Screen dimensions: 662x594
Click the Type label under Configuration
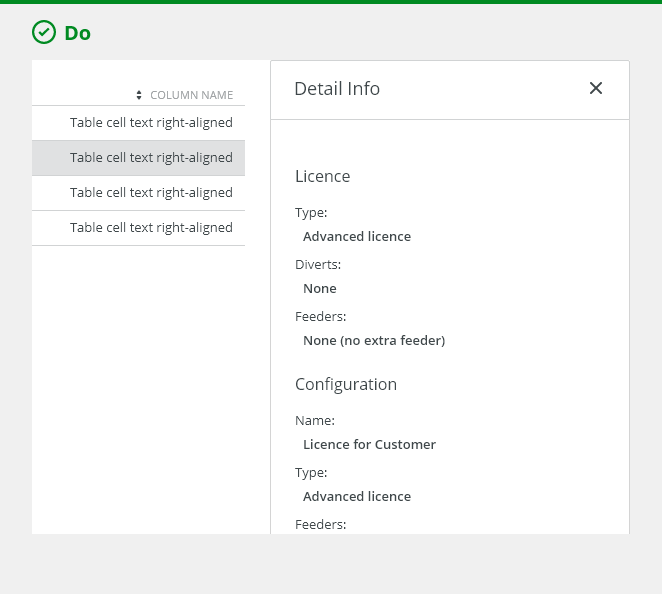(311, 473)
